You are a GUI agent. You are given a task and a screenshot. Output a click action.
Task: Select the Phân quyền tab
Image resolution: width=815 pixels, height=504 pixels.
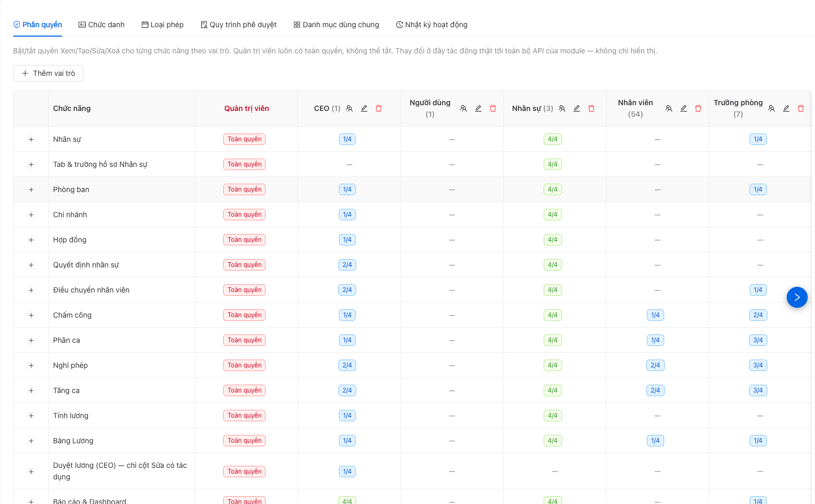38,25
